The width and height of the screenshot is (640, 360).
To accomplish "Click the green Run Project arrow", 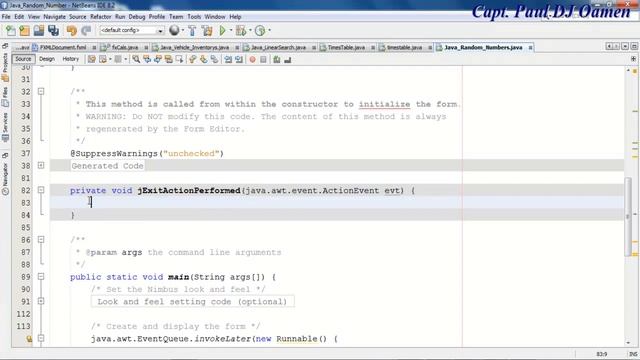I will point(222,31).
